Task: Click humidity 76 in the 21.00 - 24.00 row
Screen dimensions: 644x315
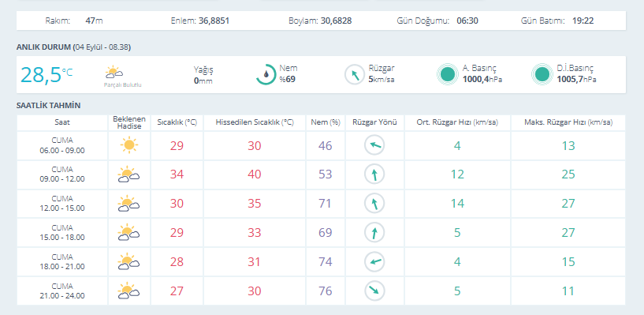Action: coord(326,291)
